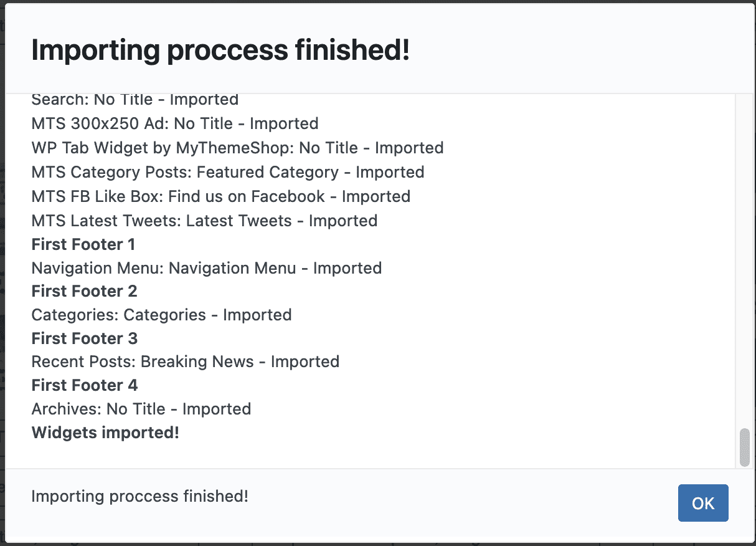Click the "First Footer 3" heading

(x=84, y=338)
